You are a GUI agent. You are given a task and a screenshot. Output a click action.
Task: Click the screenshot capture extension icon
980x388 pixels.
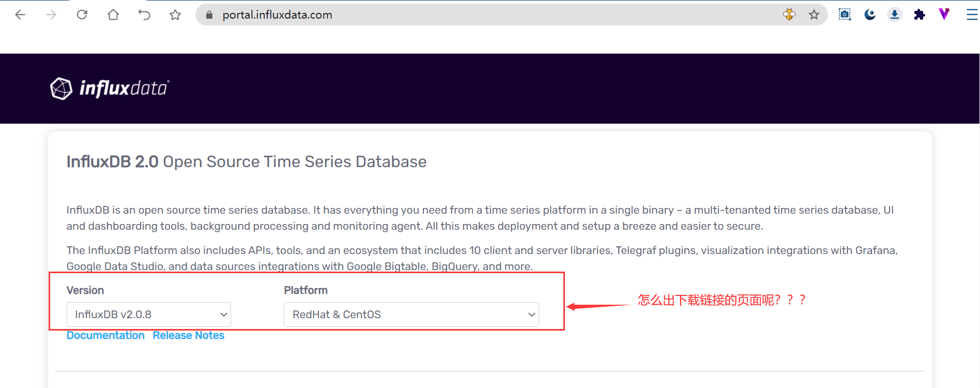pyautogui.click(x=845, y=14)
